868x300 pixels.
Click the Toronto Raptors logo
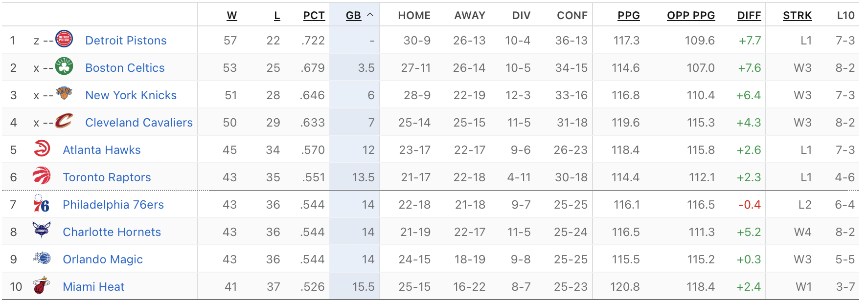click(42, 176)
